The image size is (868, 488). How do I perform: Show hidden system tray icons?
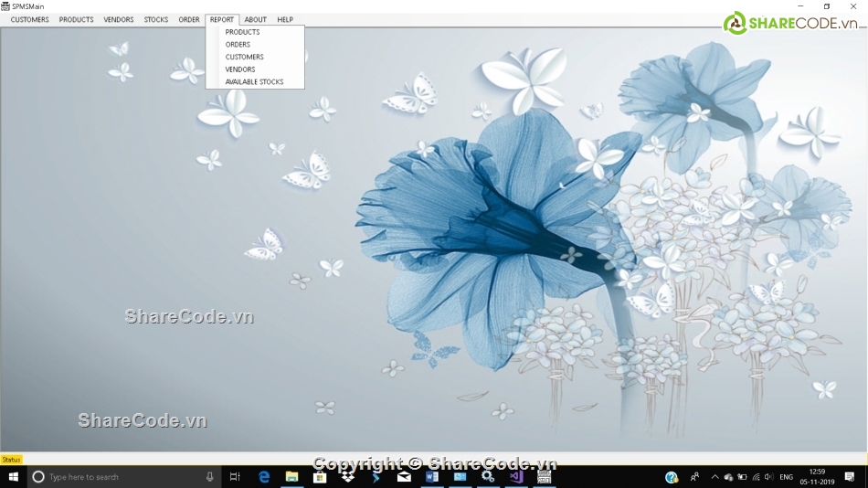[x=715, y=477]
